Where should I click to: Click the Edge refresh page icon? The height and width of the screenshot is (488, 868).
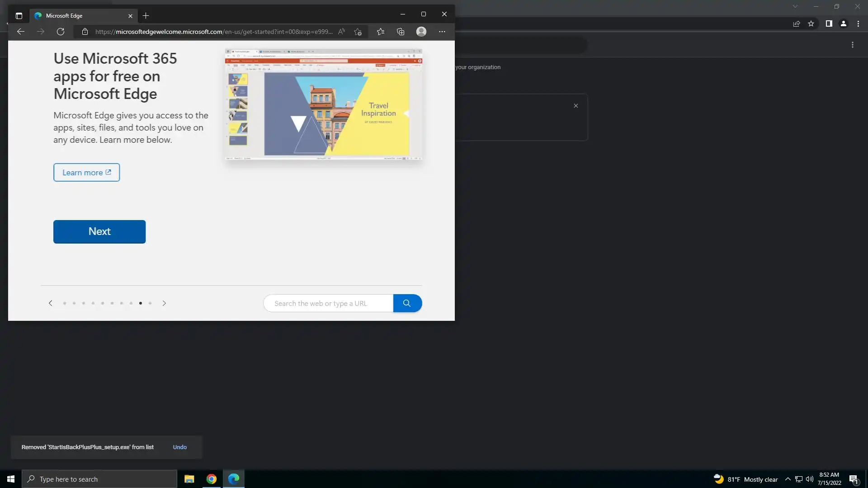point(61,32)
